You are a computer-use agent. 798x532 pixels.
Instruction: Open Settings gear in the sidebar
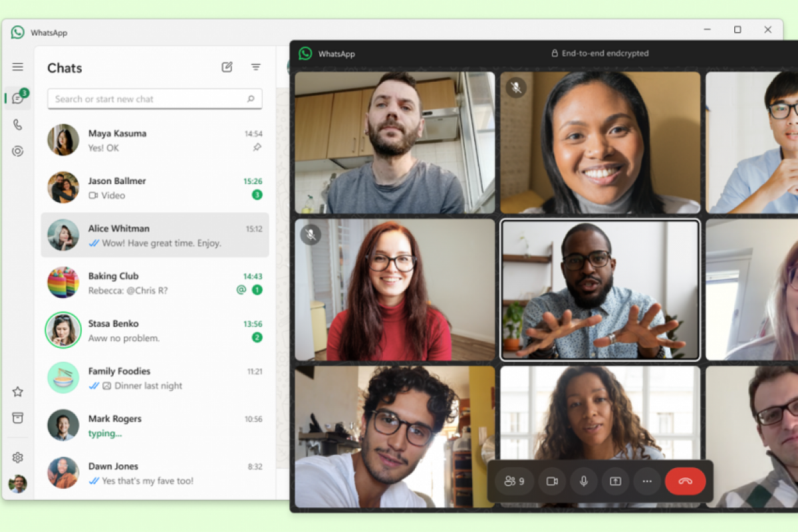pos(18,458)
